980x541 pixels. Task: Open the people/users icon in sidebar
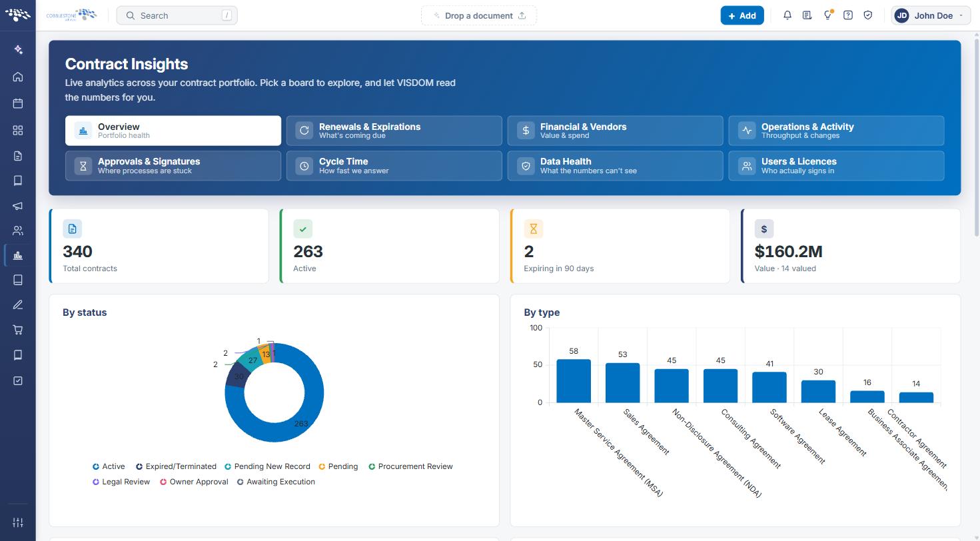click(18, 231)
